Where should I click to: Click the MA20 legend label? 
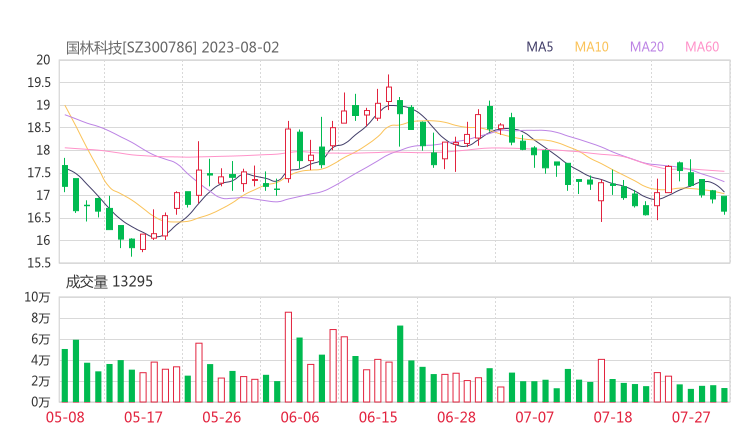647,47
